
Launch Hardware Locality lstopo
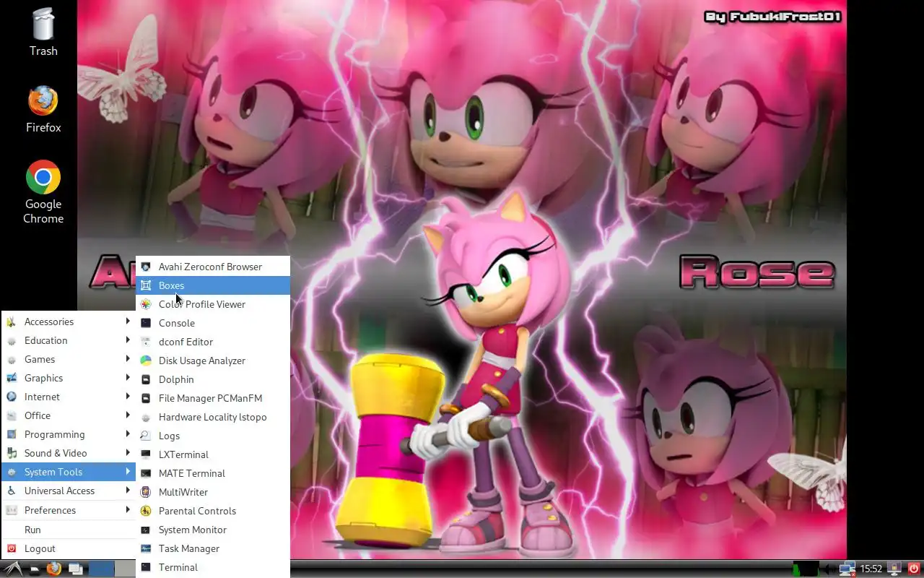(213, 417)
